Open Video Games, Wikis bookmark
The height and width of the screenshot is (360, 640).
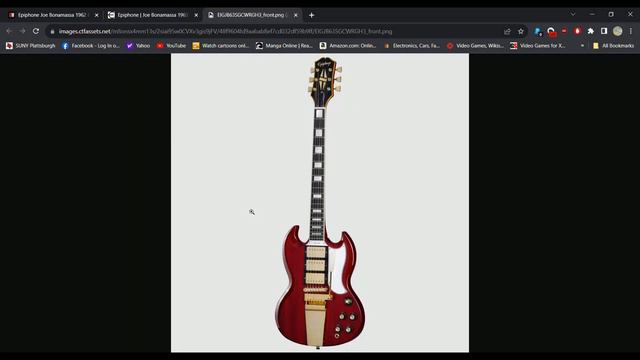(476, 46)
